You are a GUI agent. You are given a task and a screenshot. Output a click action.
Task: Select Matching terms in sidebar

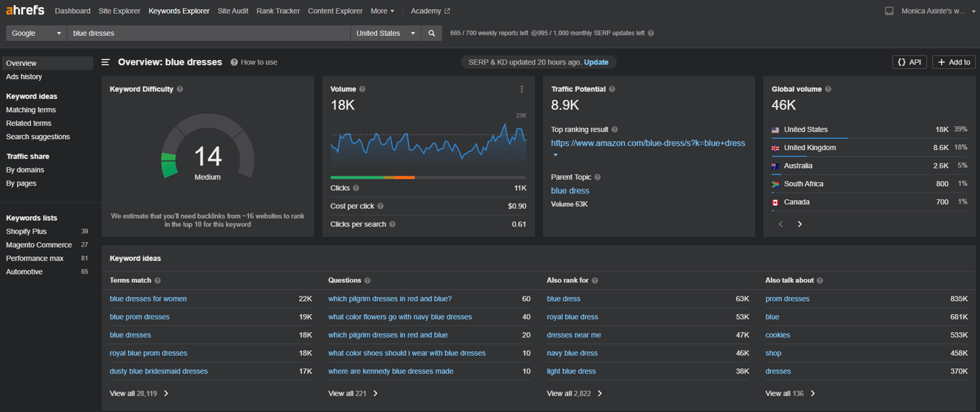[x=31, y=110]
